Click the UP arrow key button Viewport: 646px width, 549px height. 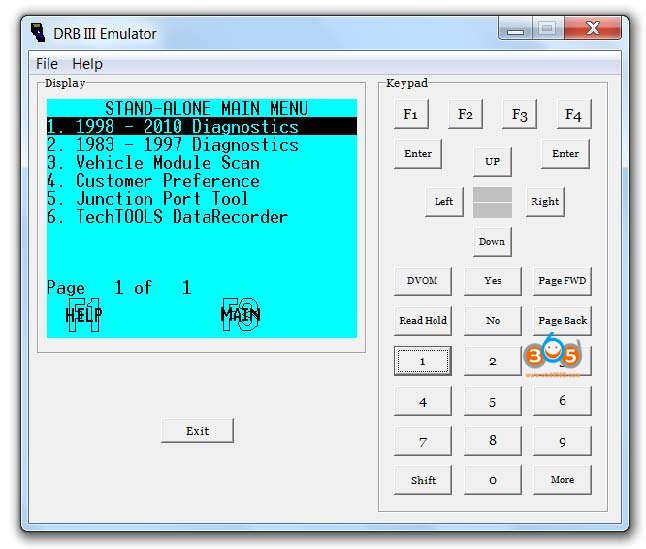(492, 161)
